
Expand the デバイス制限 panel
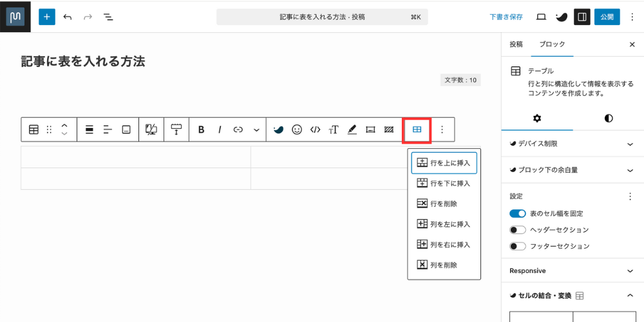pyautogui.click(x=572, y=144)
